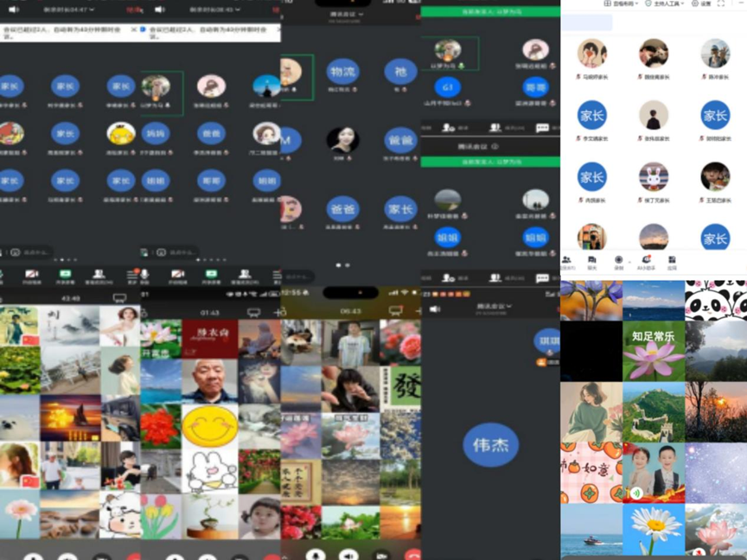Toggle the microphone in the 06:43 call screen
747x560 pixels.
[316, 554]
